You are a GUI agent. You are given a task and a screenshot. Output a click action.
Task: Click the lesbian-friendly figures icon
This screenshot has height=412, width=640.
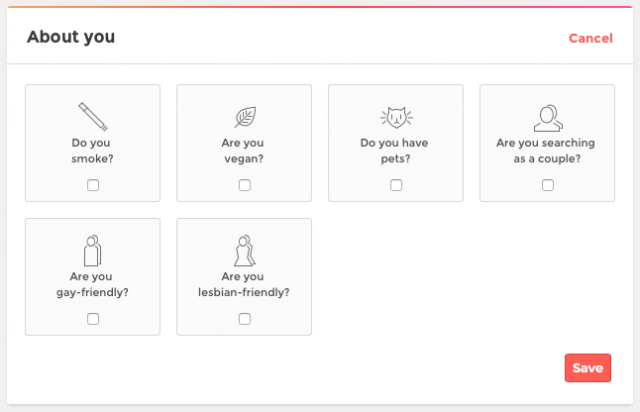coord(244,250)
